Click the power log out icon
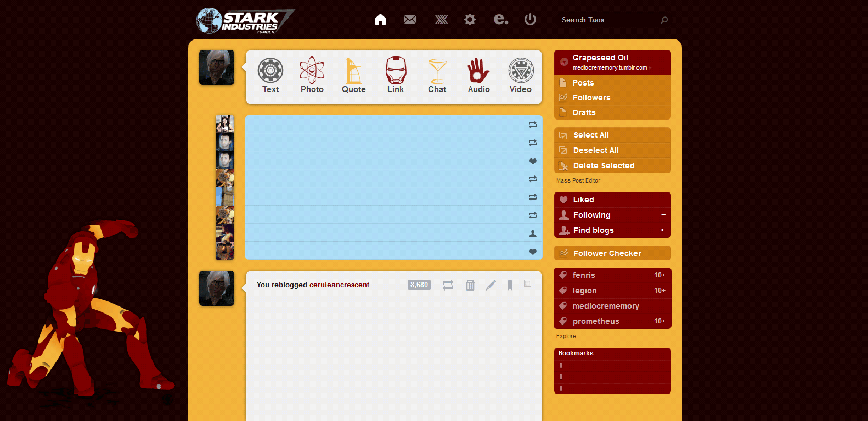This screenshot has width=868, height=421. [530, 20]
